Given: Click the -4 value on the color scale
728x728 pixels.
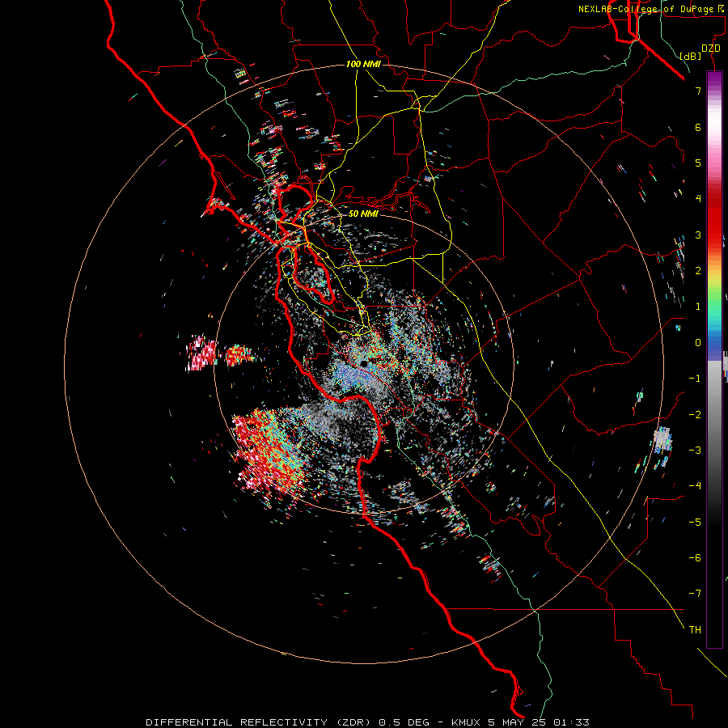Looking at the screenshot, I should tap(695, 485).
